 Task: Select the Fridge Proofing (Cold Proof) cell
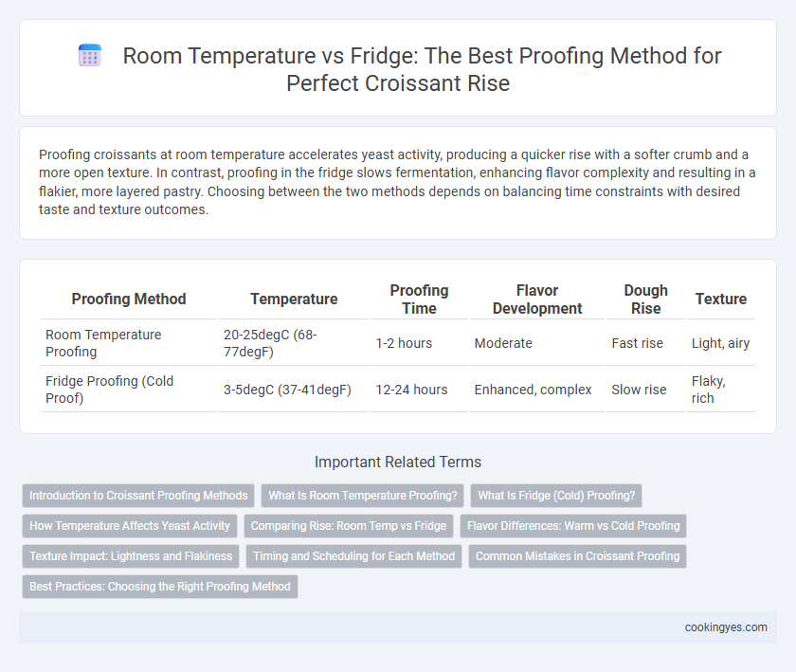pos(129,390)
